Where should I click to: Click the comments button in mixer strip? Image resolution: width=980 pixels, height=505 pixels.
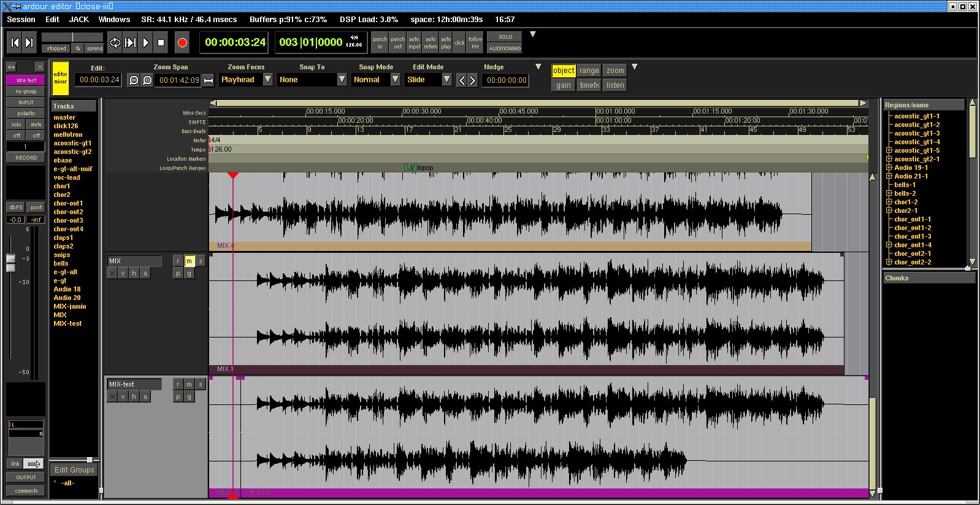click(x=26, y=490)
